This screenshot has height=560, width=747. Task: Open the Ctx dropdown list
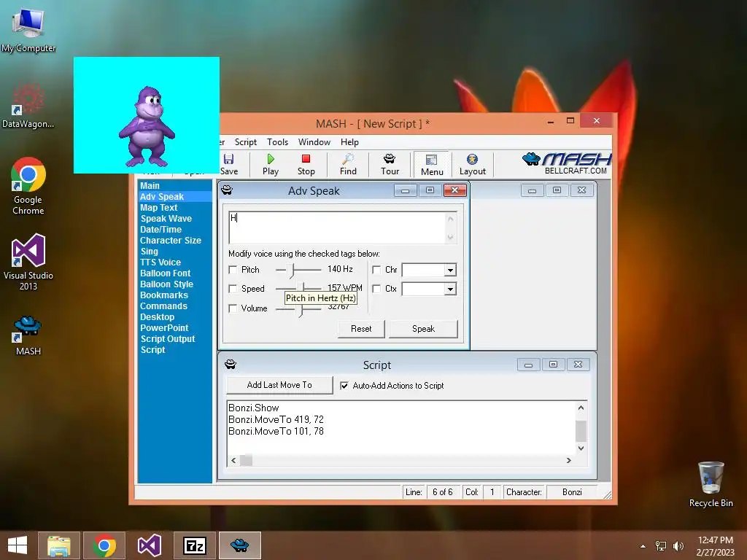pos(450,289)
